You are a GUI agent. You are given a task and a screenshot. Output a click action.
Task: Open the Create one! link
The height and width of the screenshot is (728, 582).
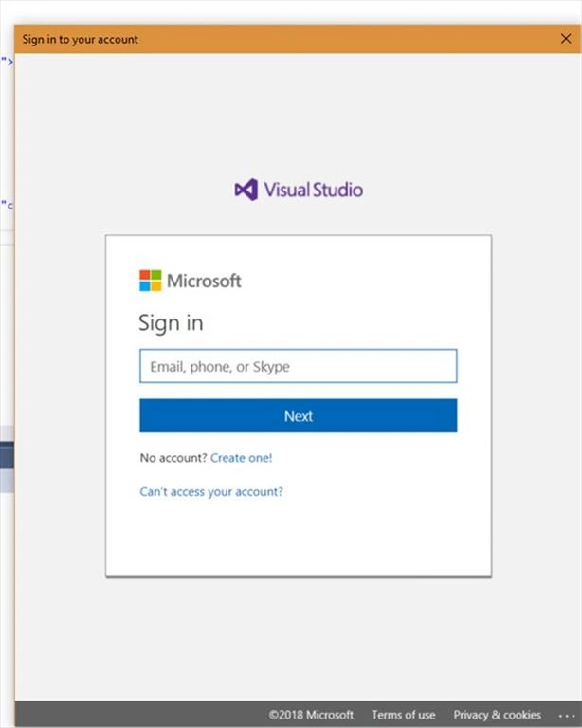click(242, 458)
